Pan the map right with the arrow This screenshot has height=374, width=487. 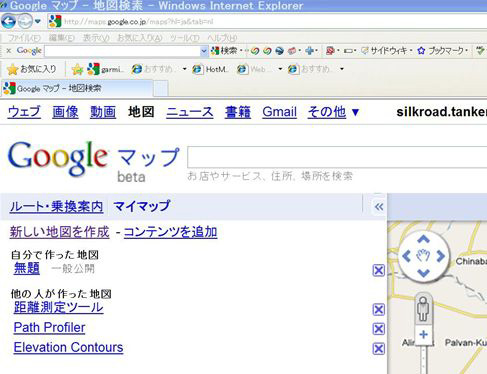click(441, 256)
